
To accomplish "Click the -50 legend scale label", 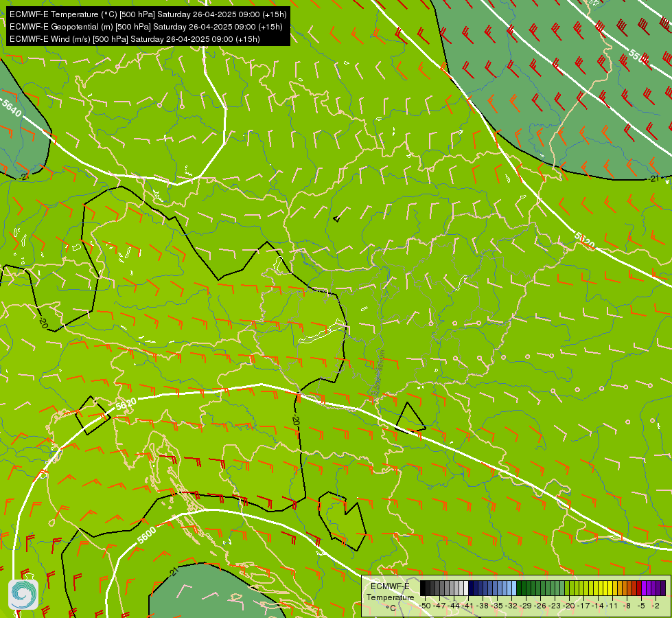I will 425,606.
